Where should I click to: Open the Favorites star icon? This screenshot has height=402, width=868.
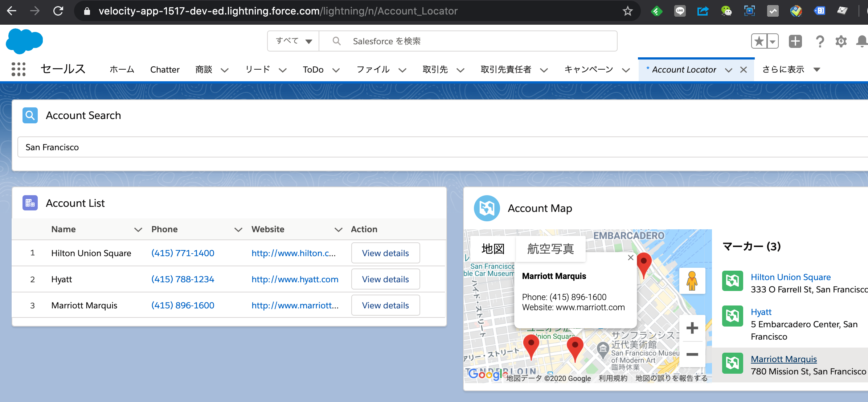pyautogui.click(x=759, y=41)
